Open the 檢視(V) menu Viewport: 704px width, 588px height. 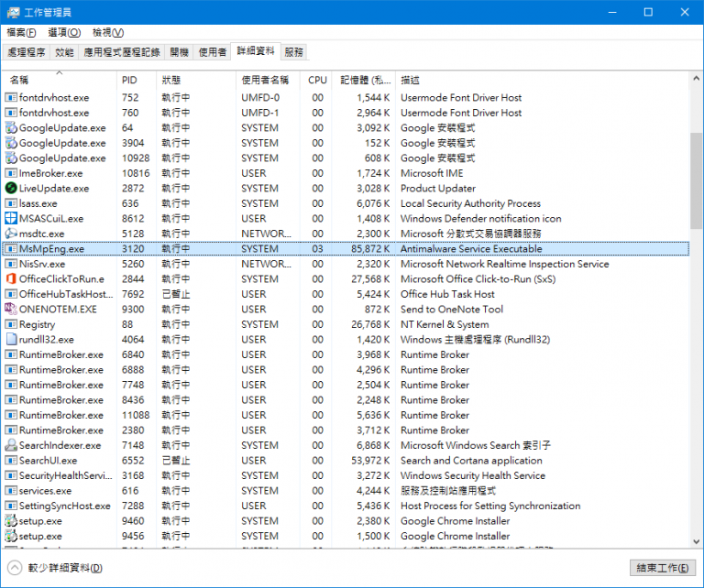(108, 33)
